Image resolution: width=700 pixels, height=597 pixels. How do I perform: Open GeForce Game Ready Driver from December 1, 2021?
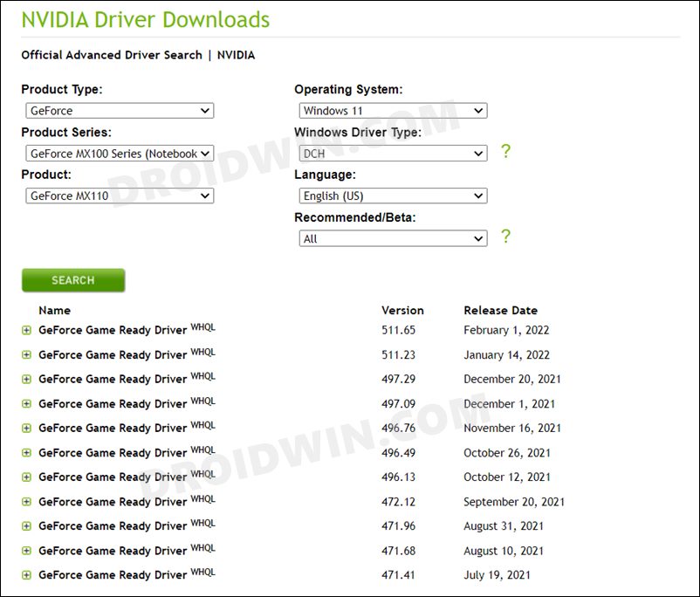click(113, 403)
